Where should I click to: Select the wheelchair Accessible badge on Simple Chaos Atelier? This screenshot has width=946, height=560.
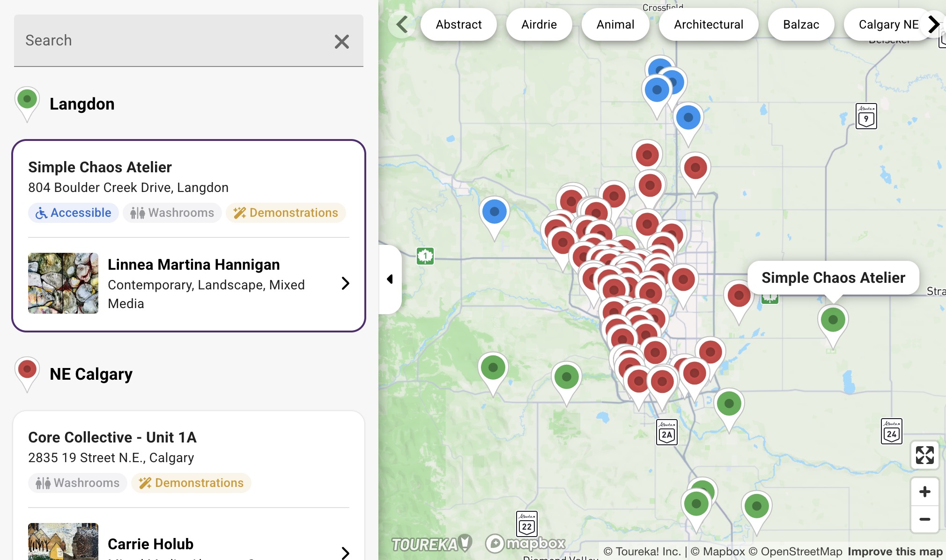[x=73, y=213]
